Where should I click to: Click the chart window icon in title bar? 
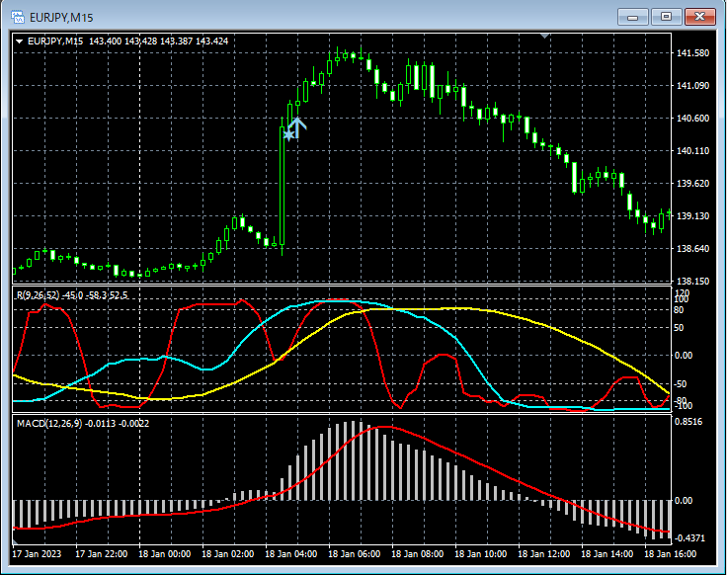pos(19,16)
